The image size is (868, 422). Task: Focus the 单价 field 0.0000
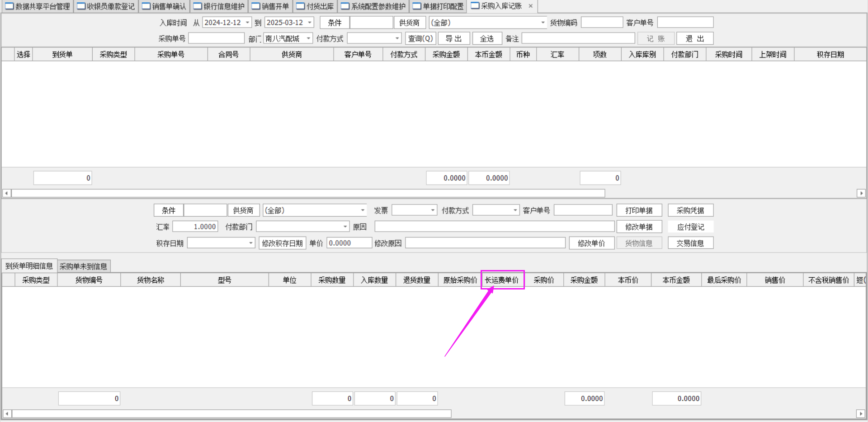coord(349,243)
